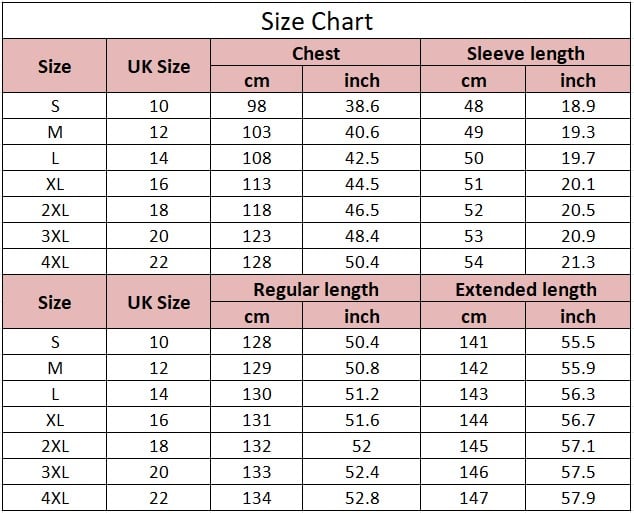Select the Chest column header
The image size is (634, 513).
coord(316,54)
